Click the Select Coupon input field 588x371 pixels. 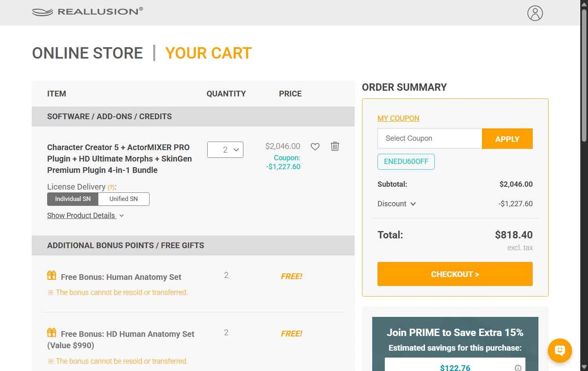430,138
